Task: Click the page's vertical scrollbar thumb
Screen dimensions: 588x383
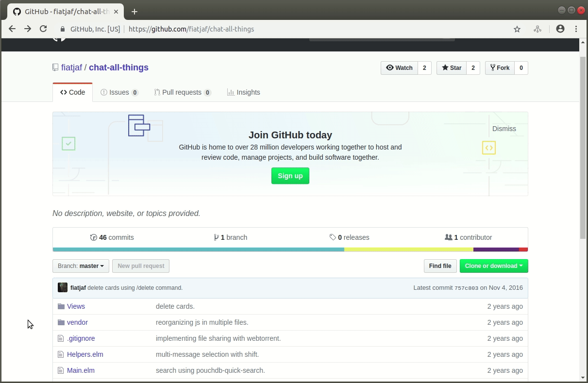Action: 583,147
